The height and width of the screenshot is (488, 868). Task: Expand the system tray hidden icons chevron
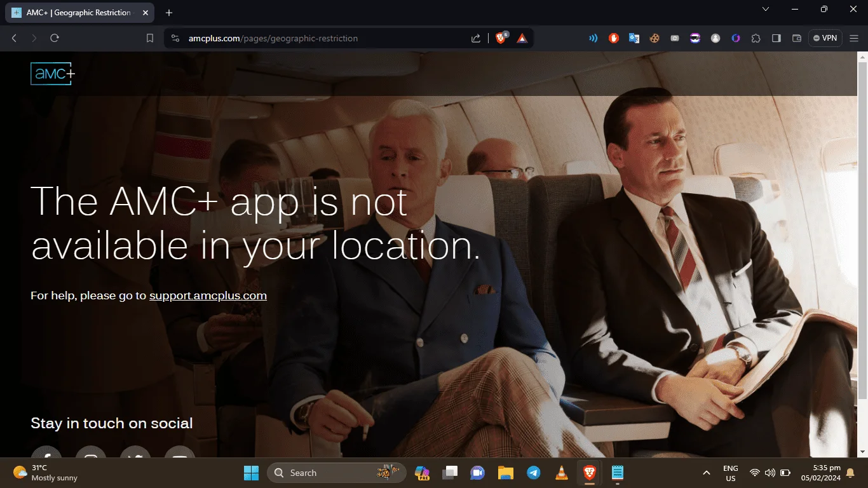[706, 473]
